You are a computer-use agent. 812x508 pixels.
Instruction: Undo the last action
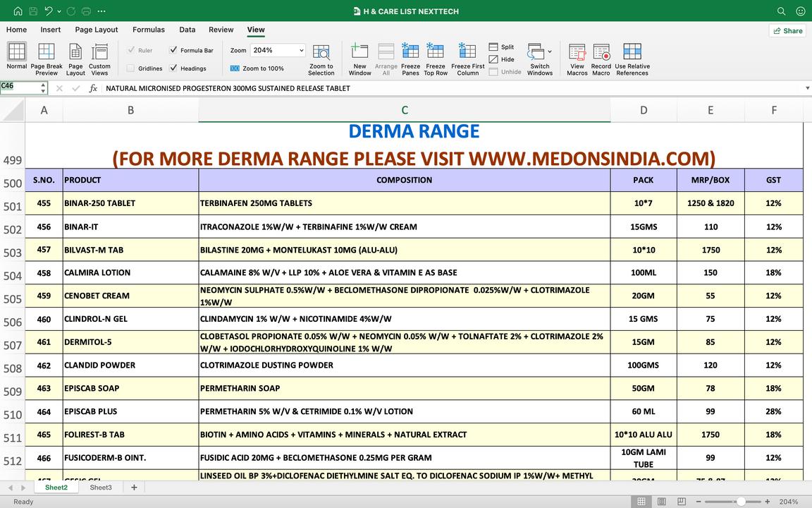pos(49,11)
